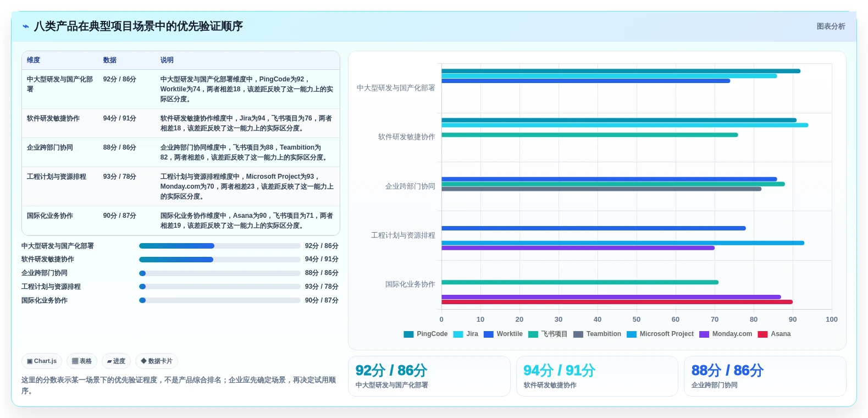Click progress bar for 中大型研发与国产化部署
The width and height of the screenshot is (868, 418).
pyautogui.click(x=220, y=246)
